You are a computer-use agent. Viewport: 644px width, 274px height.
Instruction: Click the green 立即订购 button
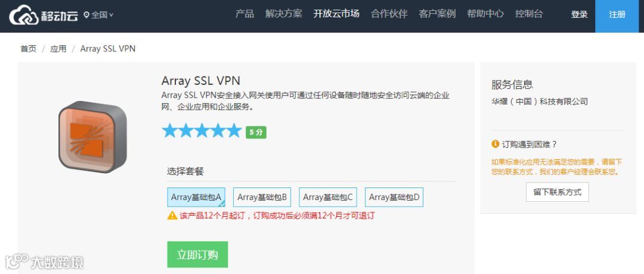(197, 254)
